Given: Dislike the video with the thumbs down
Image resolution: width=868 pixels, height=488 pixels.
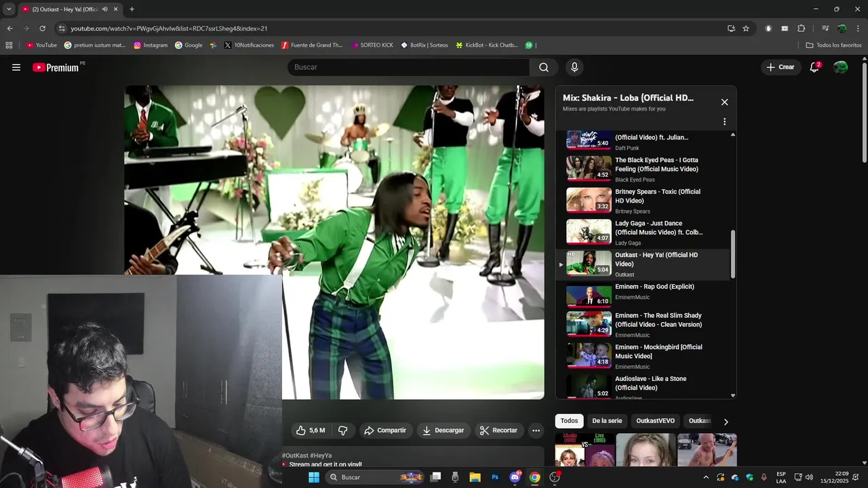Looking at the screenshot, I should click(x=343, y=430).
